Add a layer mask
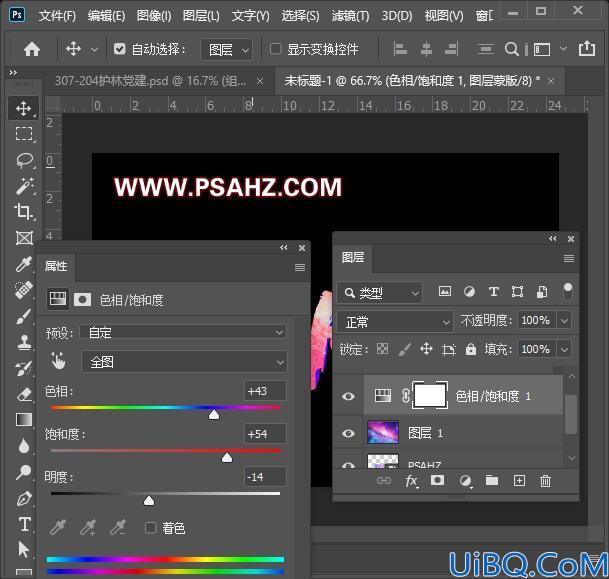Viewport: 609px width, 579px height. 437,480
